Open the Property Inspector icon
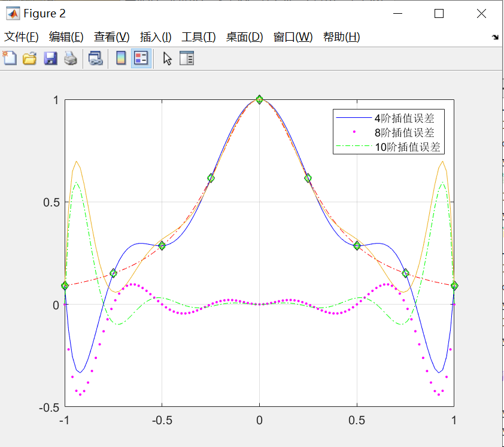Screen dimensions: 504x447 point(187,59)
